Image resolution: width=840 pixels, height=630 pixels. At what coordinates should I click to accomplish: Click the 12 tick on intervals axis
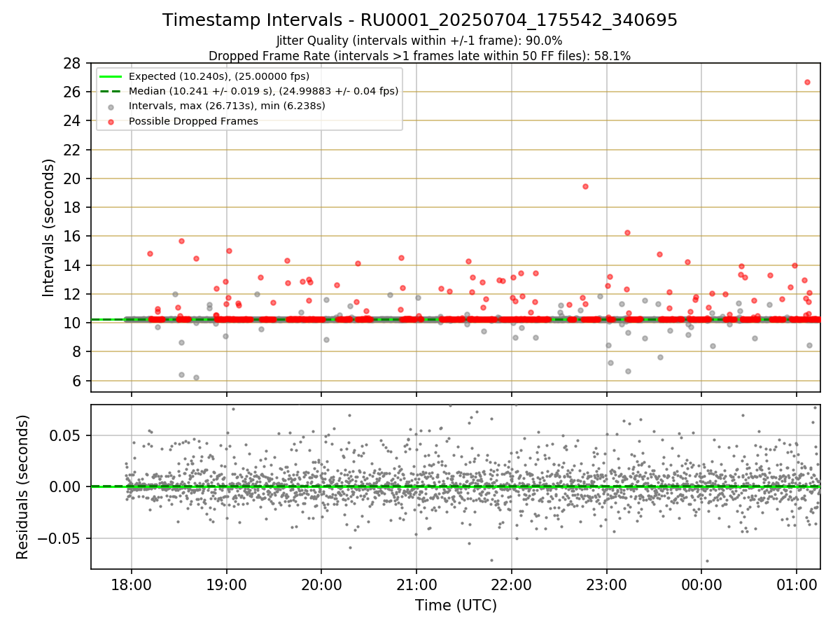pyautogui.click(x=73, y=294)
